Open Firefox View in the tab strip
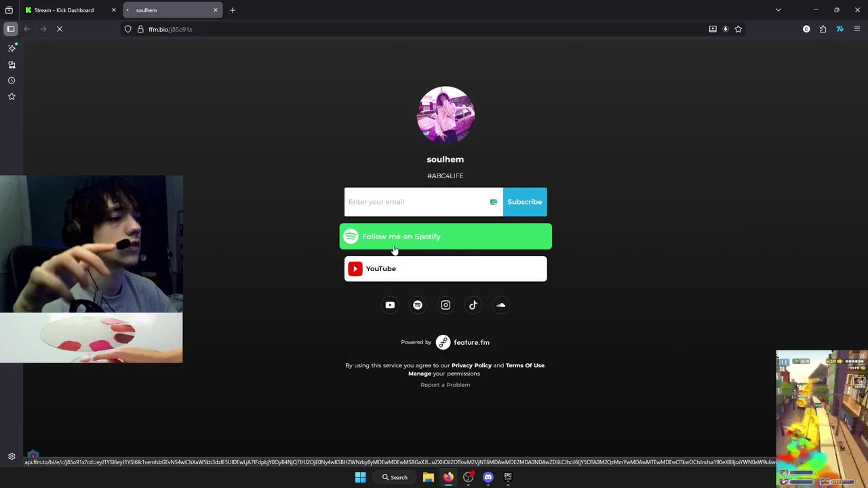The height and width of the screenshot is (488, 868). (x=9, y=10)
